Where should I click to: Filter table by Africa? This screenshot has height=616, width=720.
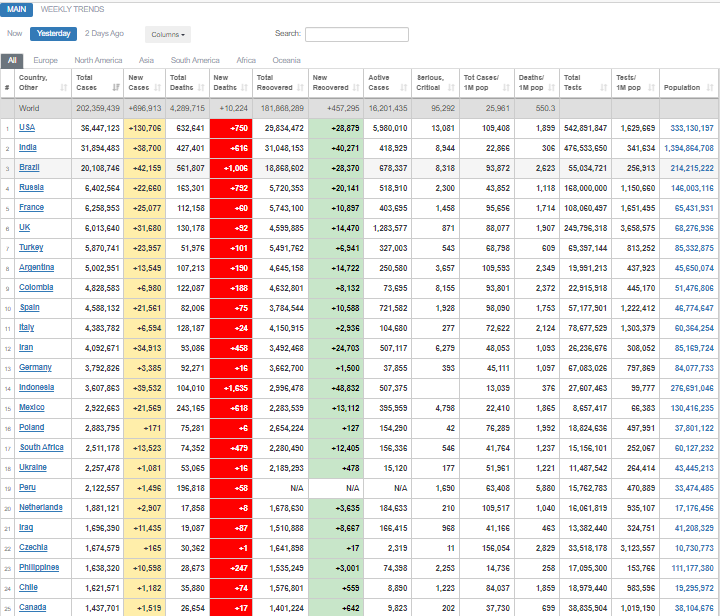pos(246,61)
